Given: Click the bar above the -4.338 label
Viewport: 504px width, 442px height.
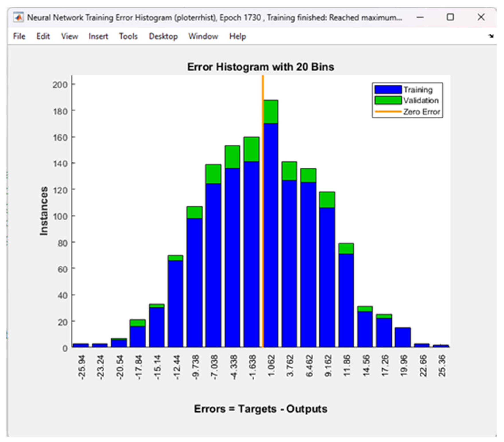Looking at the screenshot, I should point(232,246).
